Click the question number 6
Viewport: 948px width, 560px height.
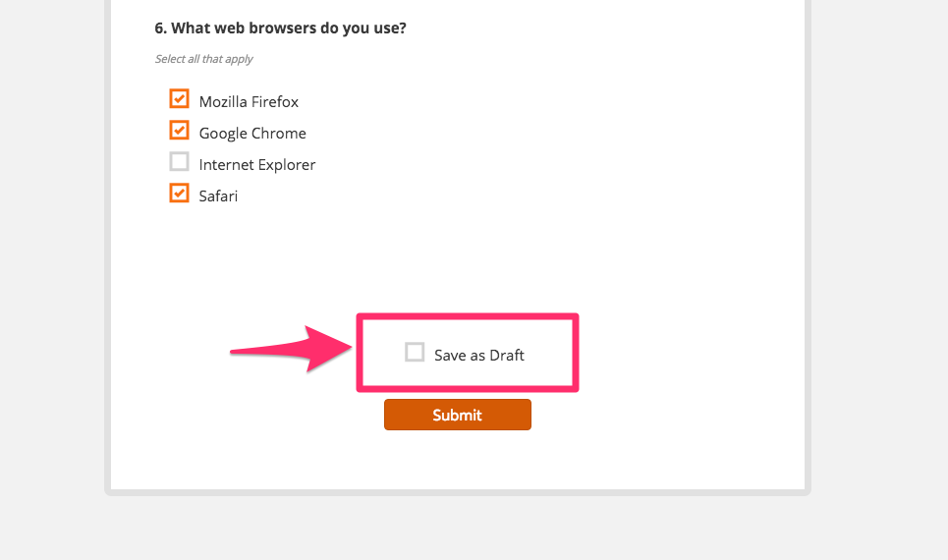(160, 28)
